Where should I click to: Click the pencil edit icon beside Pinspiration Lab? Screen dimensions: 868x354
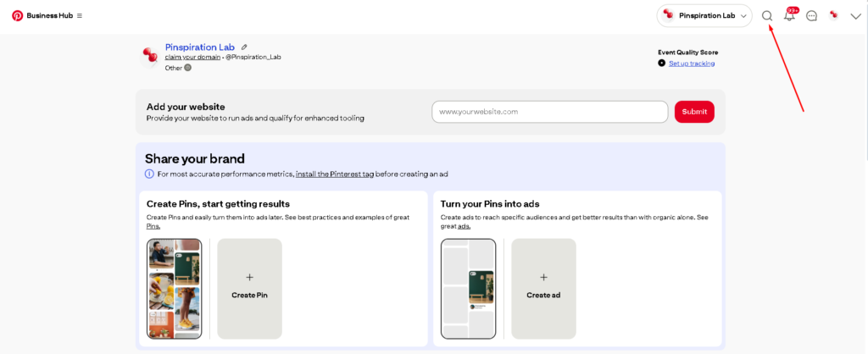(x=244, y=47)
